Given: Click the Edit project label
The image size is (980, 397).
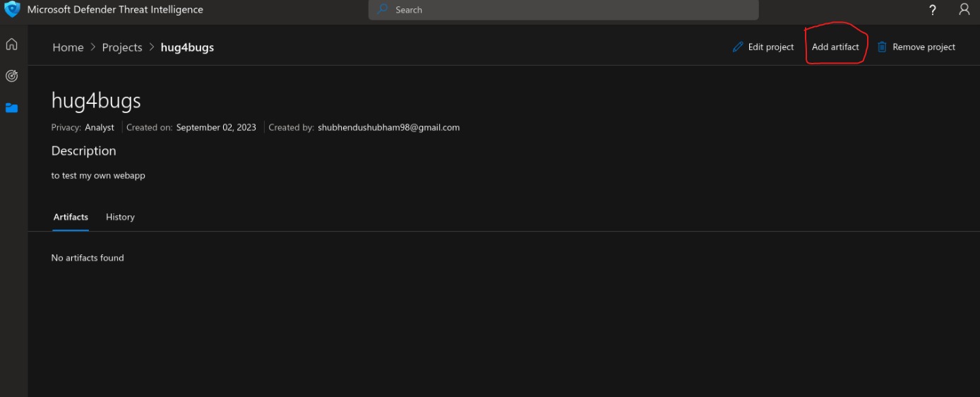Looking at the screenshot, I should (x=771, y=47).
